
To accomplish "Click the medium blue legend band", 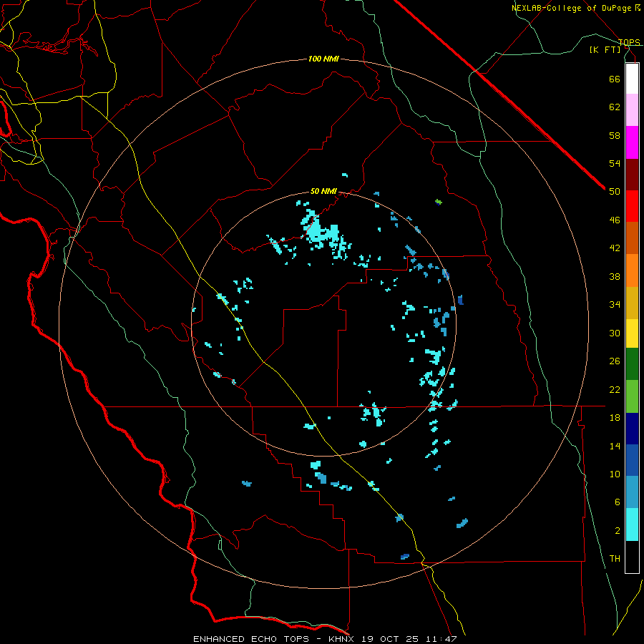I will (632, 460).
